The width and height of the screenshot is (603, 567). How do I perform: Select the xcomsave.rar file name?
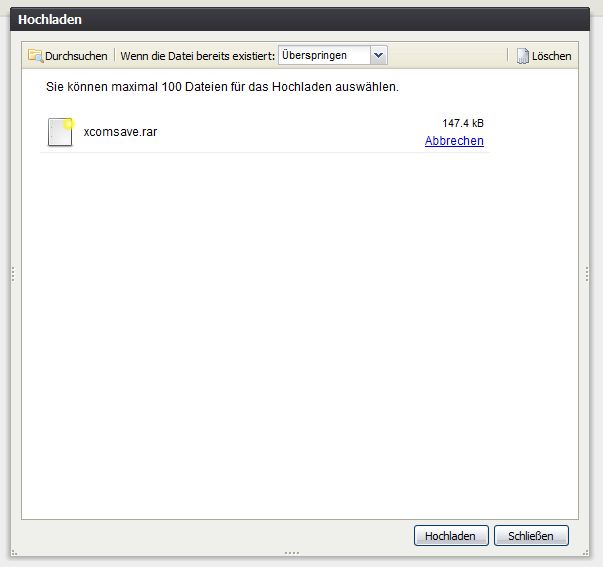[x=120, y=132]
